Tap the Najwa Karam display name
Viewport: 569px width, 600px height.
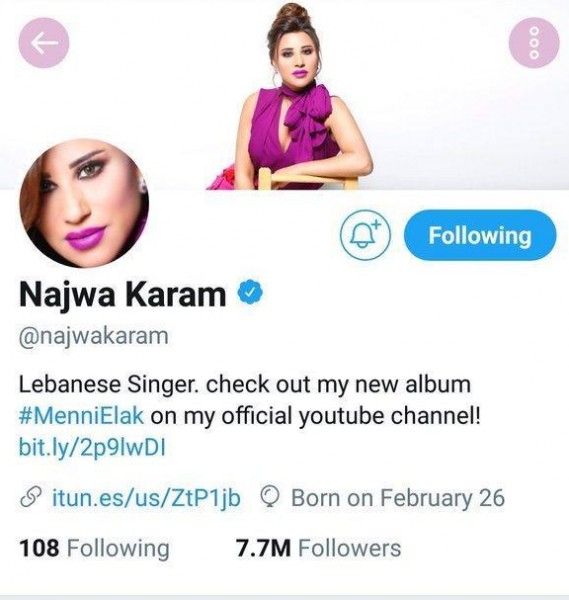pos(122,294)
